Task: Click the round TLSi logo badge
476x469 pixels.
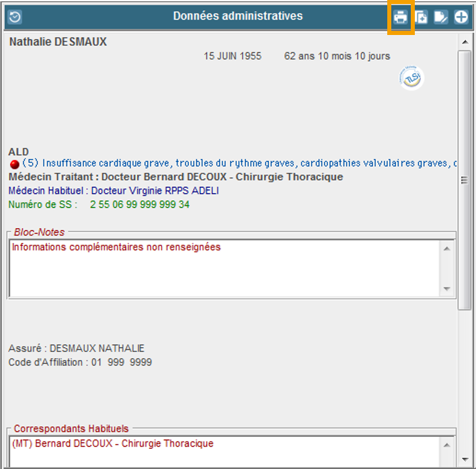Action: (x=411, y=79)
